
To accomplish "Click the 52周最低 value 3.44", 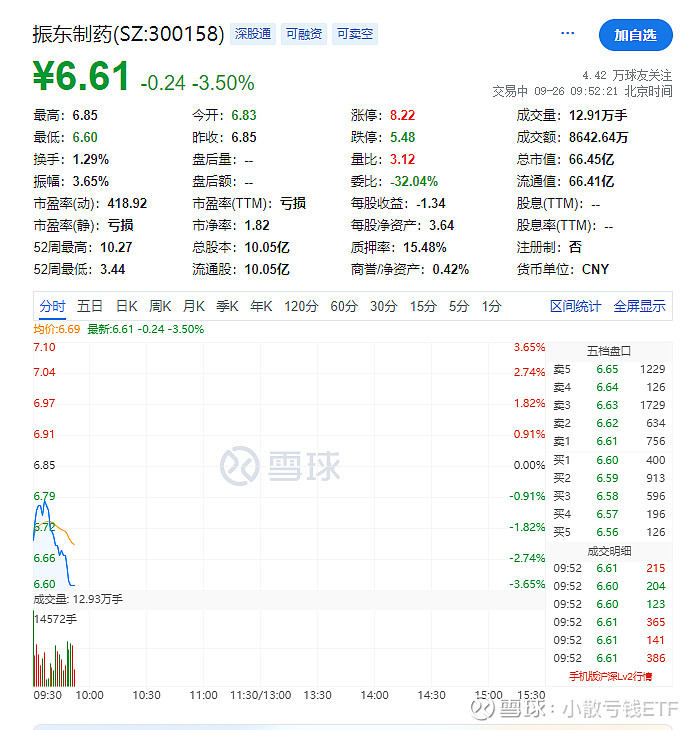I will (113, 269).
